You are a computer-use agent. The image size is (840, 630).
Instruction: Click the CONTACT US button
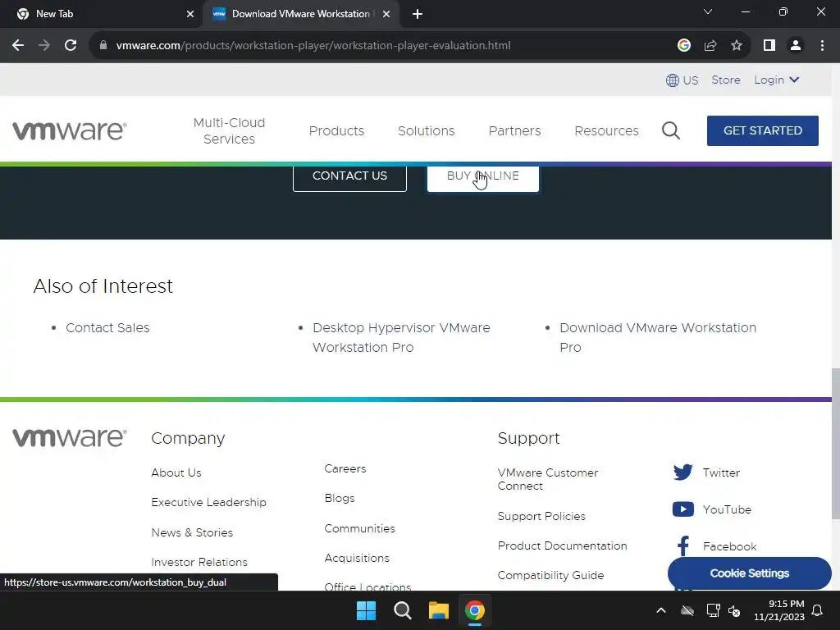(x=349, y=177)
